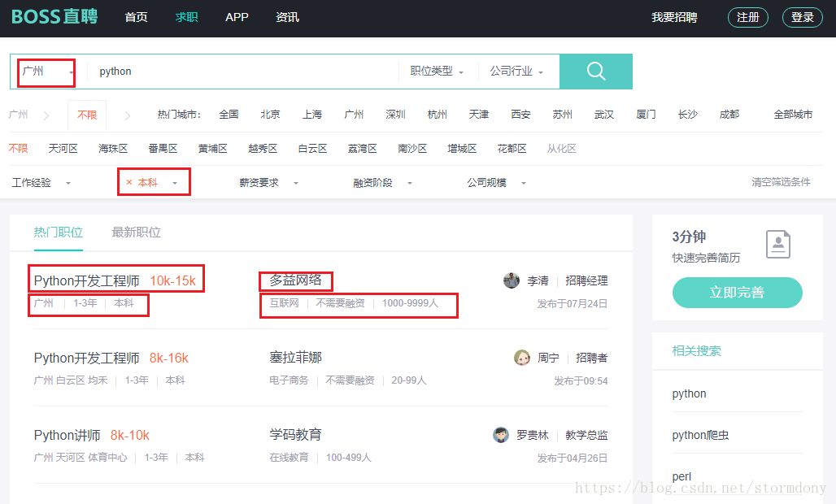The image size is (836, 504).
Task: Open company 学码教育
Action: pos(296,435)
